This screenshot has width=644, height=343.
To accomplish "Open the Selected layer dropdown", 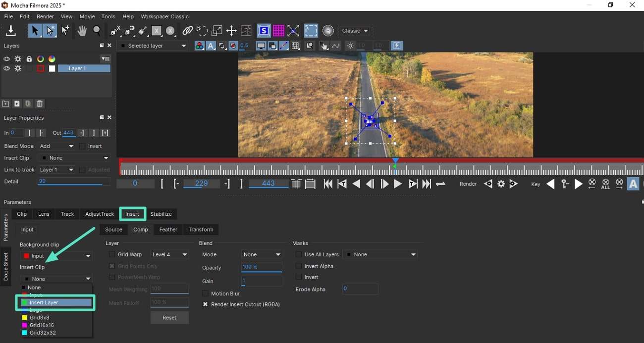I will tap(153, 46).
